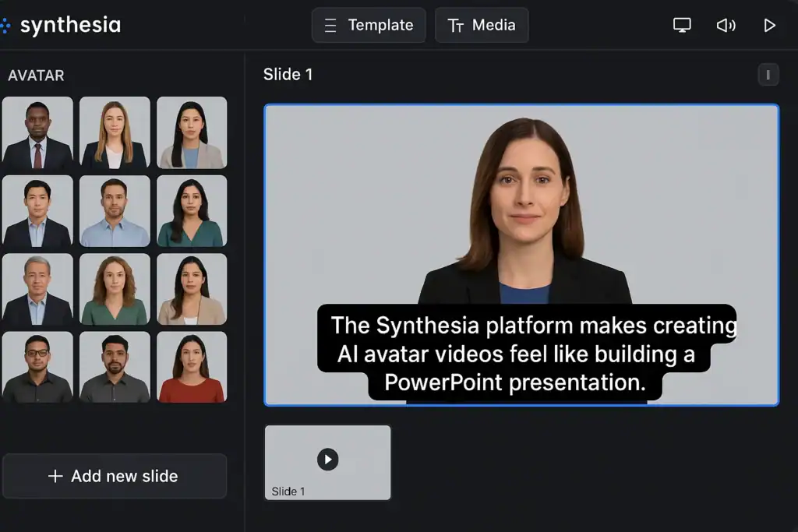The image size is (798, 532).
Task: Click the Synthesia logo
Action: (x=61, y=25)
